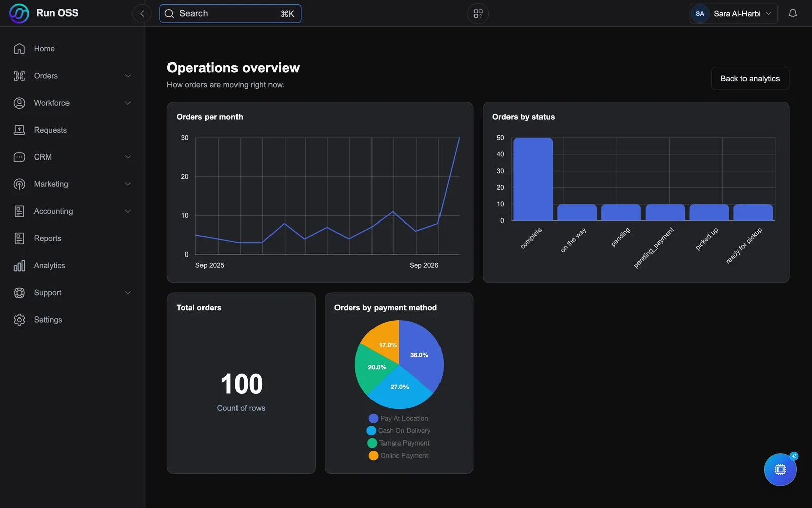Viewport: 812px width, 508px height.
Task: Click the search magnifier icon
Action: click(170, 14)
